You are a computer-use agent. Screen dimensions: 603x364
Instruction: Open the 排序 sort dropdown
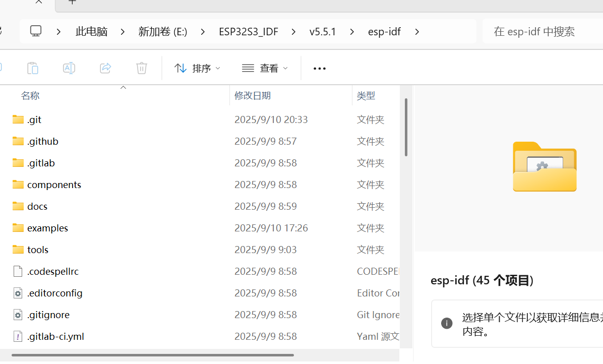tap(197, 69)
